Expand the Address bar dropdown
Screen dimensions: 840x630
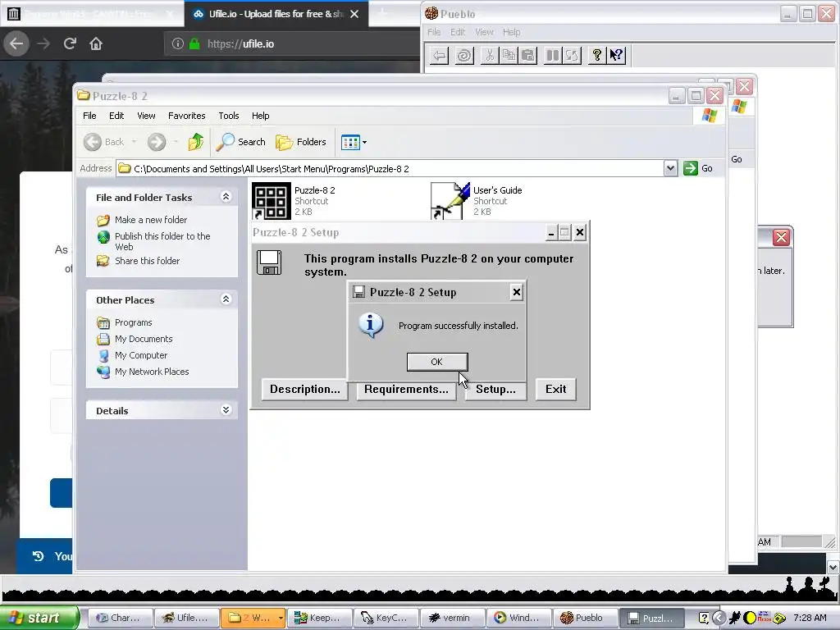point(670,169)
